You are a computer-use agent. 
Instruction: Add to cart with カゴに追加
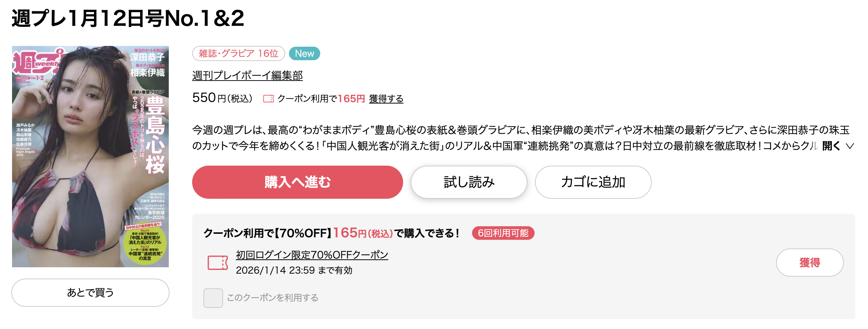coord(593,182)
